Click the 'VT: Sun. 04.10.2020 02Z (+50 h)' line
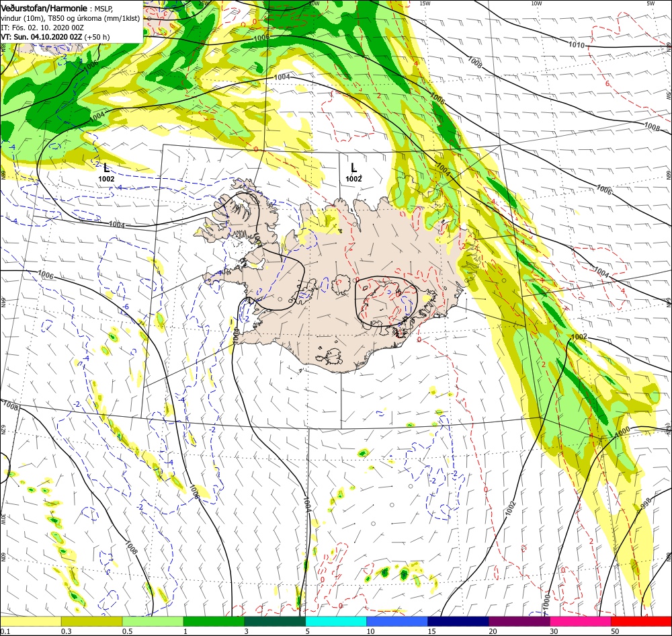The image size is (672, 636). pyautogui.click(x=55, y=37)
